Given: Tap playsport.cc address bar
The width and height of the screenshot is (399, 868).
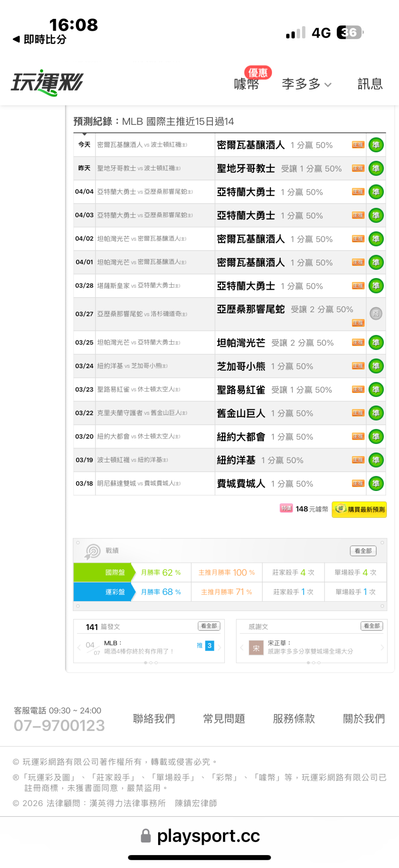Looking at the screenshot, I should pyautogui.click(x=201, y=836).
